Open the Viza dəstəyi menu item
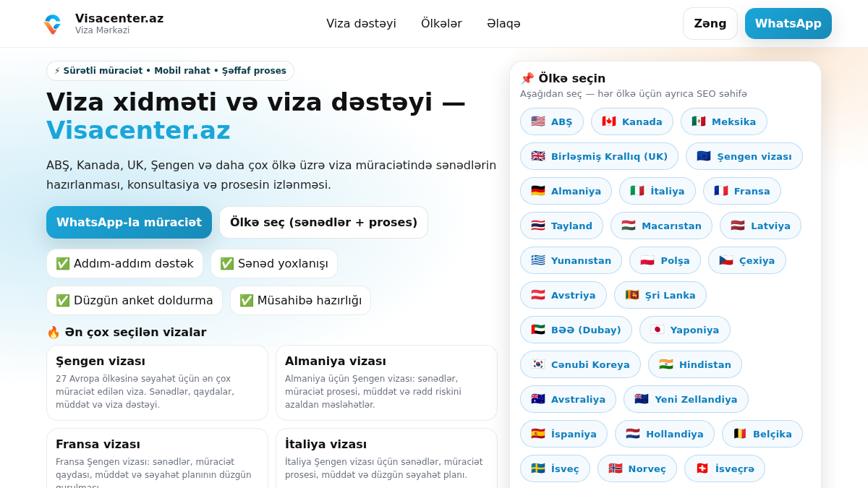Image resolution: width=868 pixels, height=488 pixels. click(x=361, y=23)
